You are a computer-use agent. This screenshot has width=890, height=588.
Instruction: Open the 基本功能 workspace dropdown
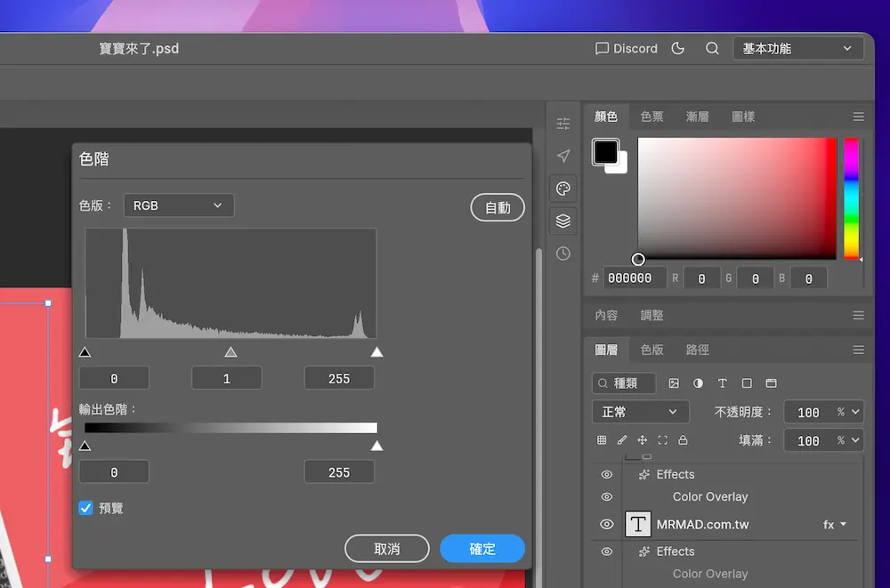coord(798,49)
